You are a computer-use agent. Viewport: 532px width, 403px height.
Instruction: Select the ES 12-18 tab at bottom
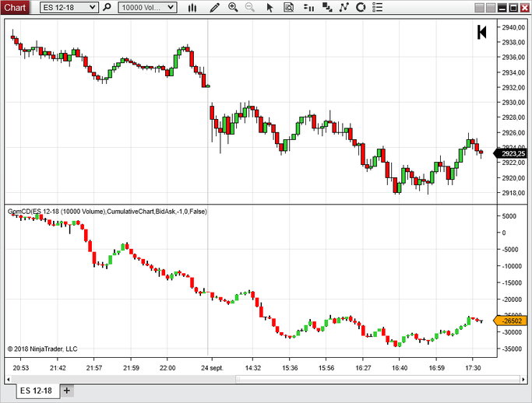[x=37, y=391]
